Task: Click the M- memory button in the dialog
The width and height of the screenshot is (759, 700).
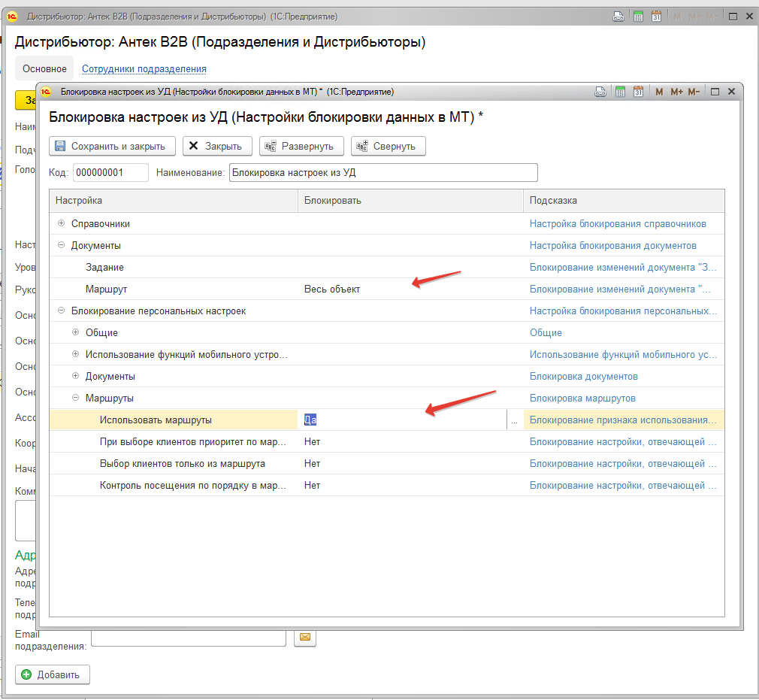Action: (x=694, y=92)
